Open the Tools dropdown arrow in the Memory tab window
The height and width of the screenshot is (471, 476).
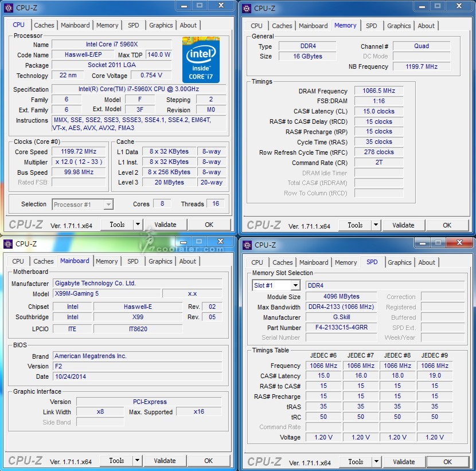point(376,225)
